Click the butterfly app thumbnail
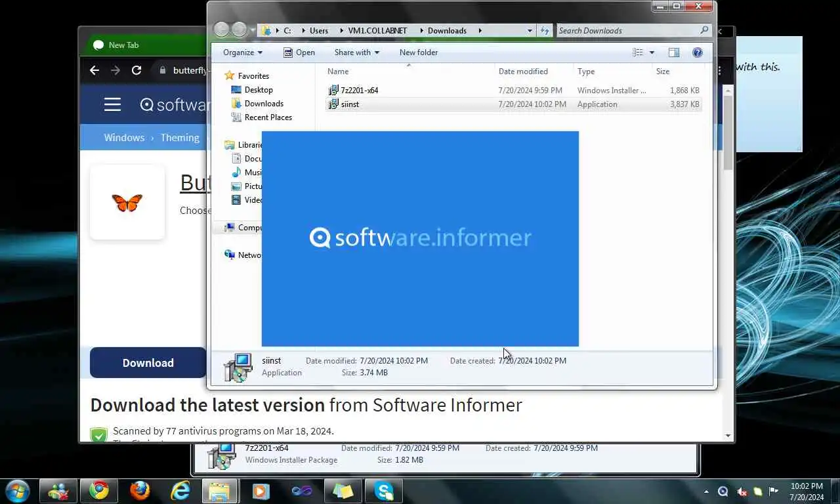 click(x=127, y=202)
